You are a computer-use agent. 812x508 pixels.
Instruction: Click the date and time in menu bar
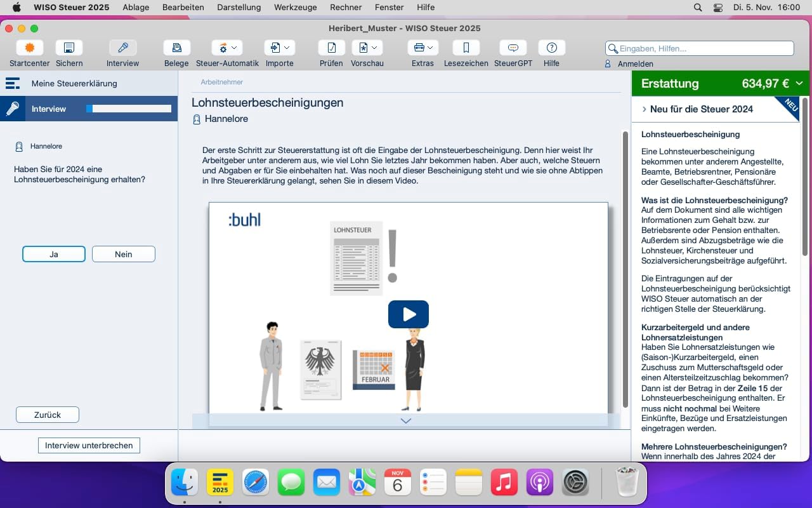click(766, 8)
